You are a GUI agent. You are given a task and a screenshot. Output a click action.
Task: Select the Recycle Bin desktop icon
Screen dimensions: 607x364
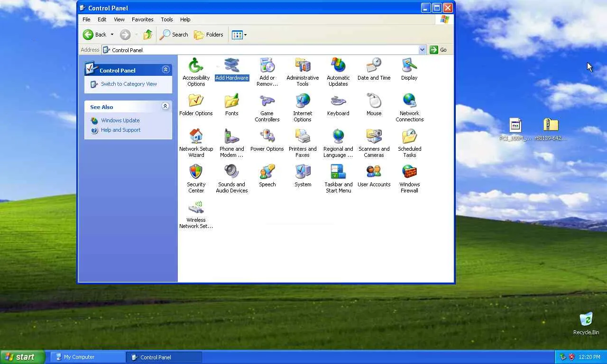pos(586,324)
